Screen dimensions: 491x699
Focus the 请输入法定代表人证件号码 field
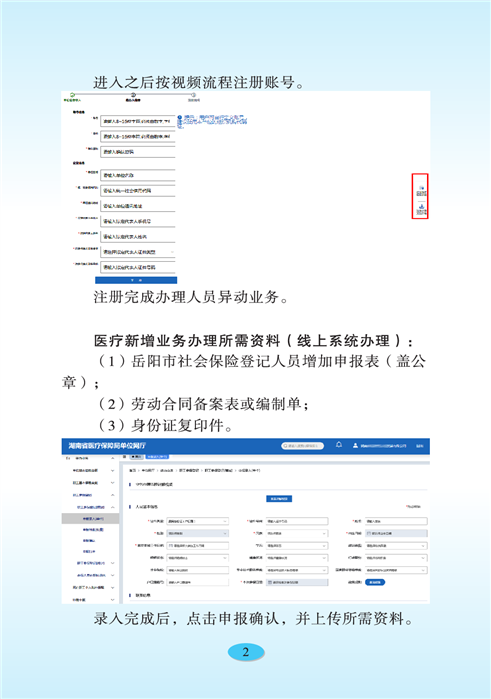(x=138, y=267)
